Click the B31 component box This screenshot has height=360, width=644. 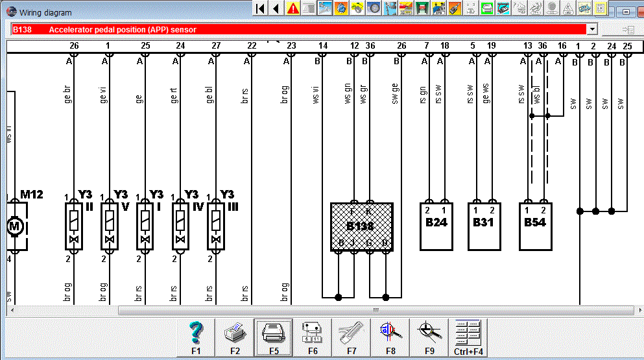tap(484, 226)
